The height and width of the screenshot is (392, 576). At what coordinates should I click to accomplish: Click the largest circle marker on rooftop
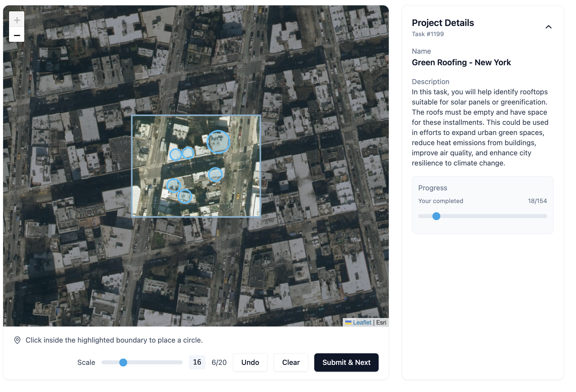click(218, 142)
